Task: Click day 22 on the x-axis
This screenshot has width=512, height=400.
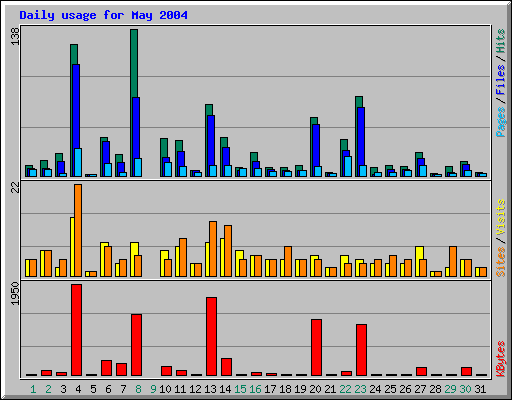Action: tap(345, 389)
